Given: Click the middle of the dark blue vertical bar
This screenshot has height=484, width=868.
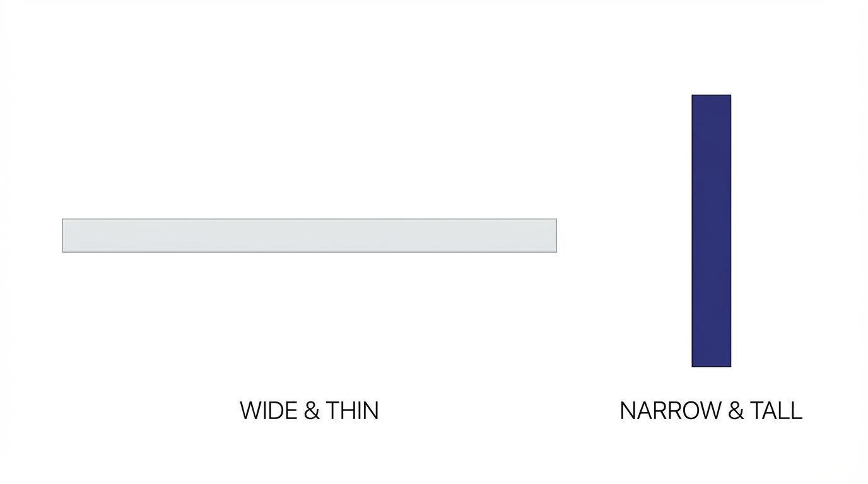Looking at the screenshot, I should pyautogui.click(x=711, y=231).
